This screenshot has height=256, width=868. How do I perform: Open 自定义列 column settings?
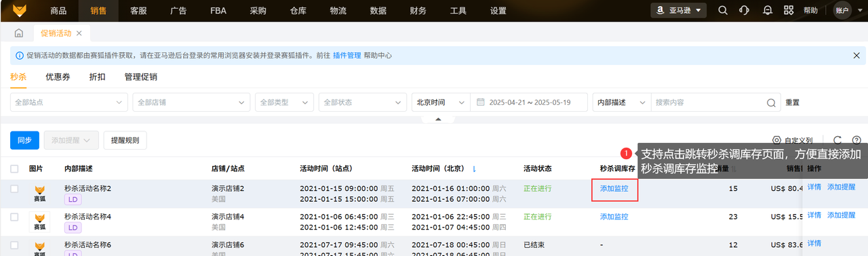coord(793,140)
